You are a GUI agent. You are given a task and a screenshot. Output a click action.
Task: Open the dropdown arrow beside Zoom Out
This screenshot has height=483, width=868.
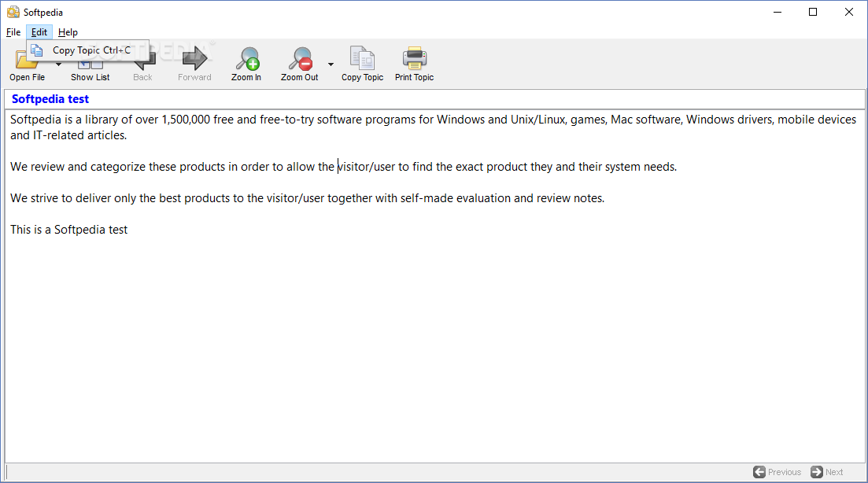(x=331, y=65)
